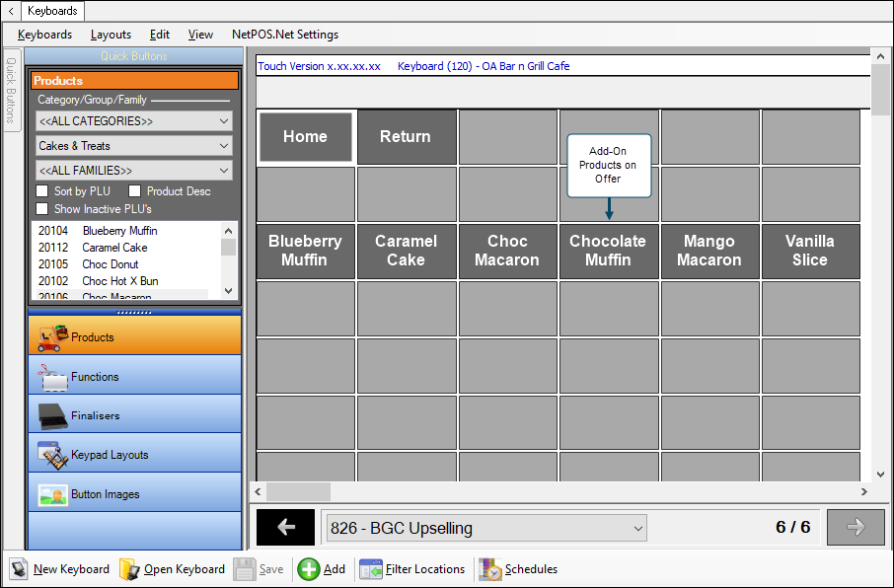894x588 pixels.
Task: Click the Filter Locations icon
Action: tap(371, 569)
